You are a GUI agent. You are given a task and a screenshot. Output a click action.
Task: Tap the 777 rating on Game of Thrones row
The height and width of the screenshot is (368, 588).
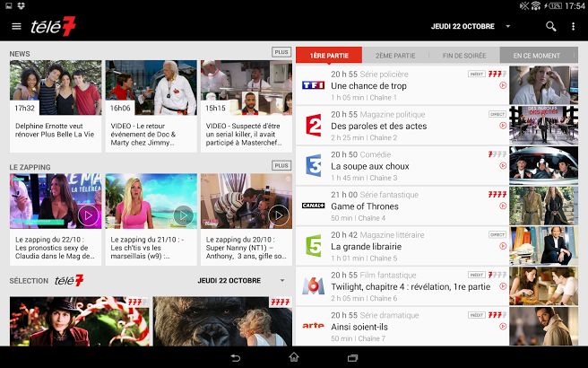497,195
